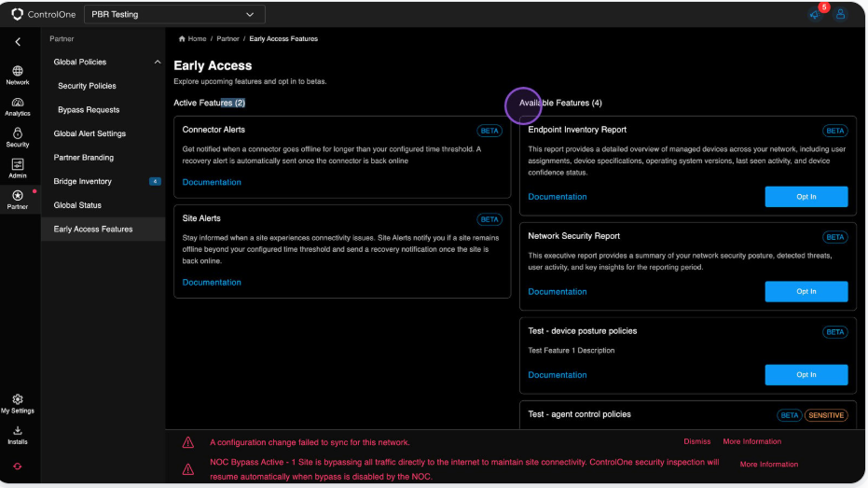Click the Early Access page heading

click(x=213, y=65)
